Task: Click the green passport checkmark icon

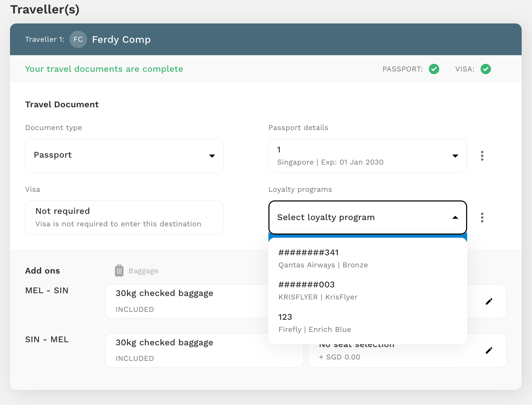Action: [434, 69]
